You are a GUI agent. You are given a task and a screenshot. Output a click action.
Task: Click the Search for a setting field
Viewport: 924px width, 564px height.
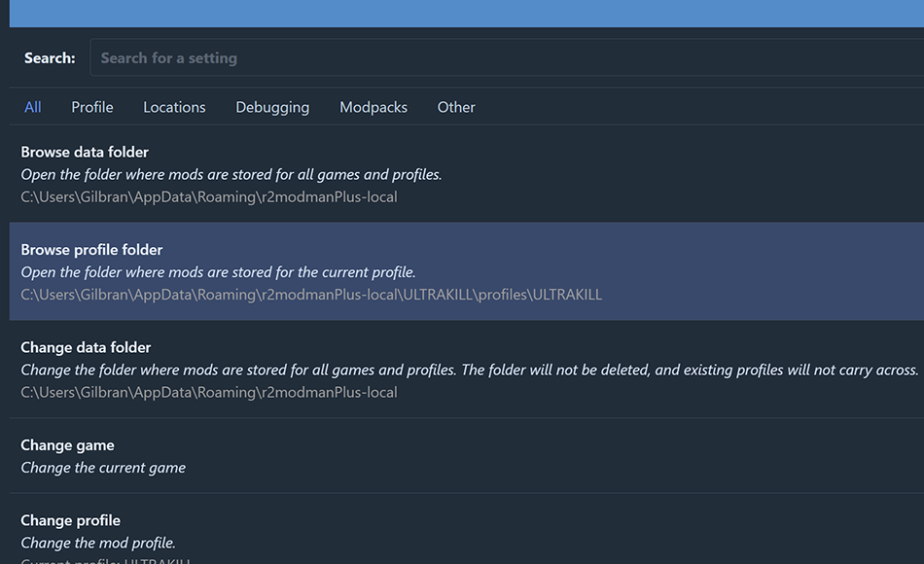click(x=507, y=57)
